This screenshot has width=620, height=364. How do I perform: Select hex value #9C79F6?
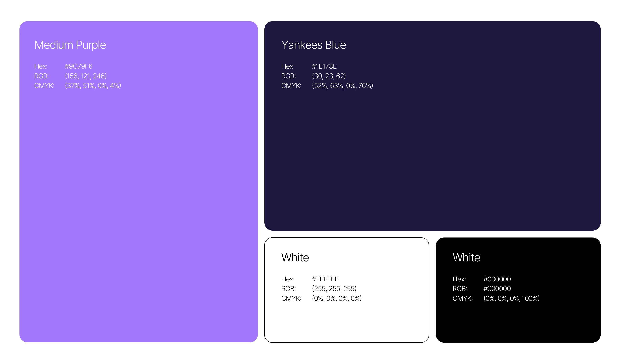tap(79, 66)
